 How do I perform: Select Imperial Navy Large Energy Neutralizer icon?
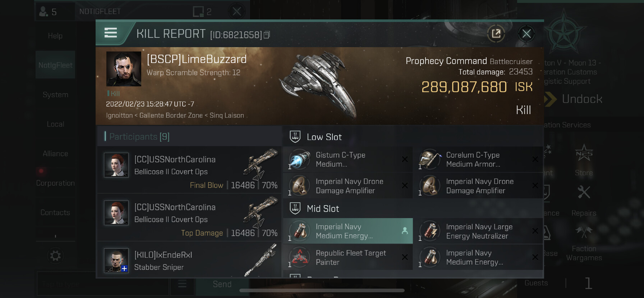pyautogui.click(x=430, y=231)
